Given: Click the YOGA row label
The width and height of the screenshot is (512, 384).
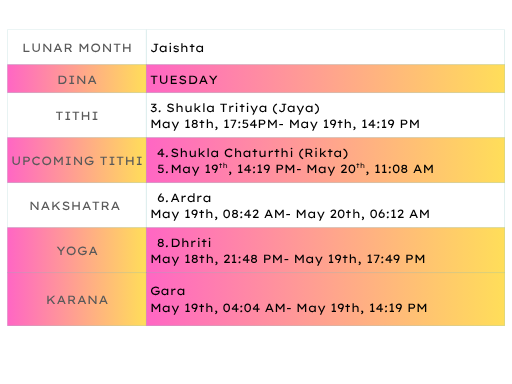Looking at the screenshot, I should coord(77,251).
